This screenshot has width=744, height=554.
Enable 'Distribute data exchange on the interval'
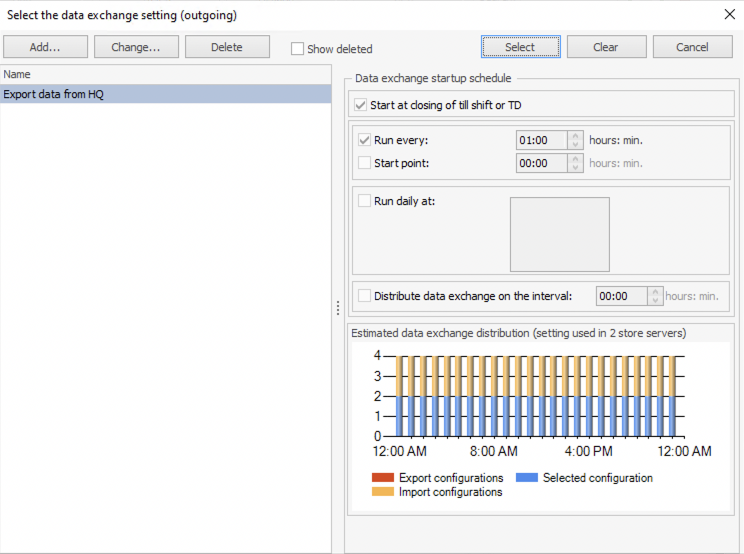[365, 296]
